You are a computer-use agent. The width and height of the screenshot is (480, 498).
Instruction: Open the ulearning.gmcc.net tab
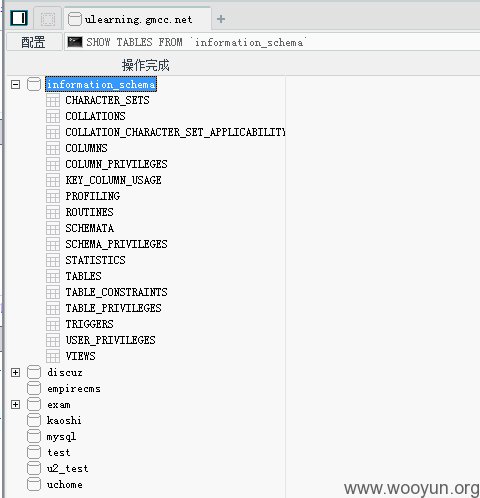(137, 19)
